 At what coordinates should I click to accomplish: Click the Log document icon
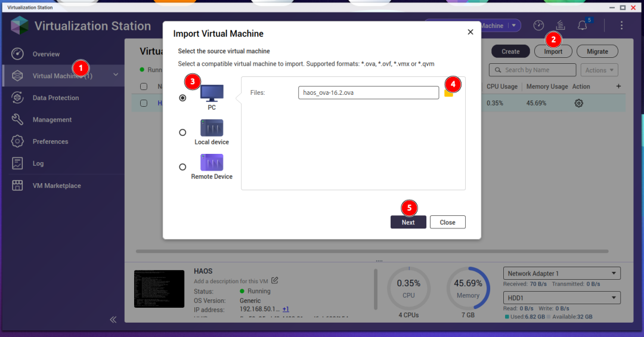point(17,163)
